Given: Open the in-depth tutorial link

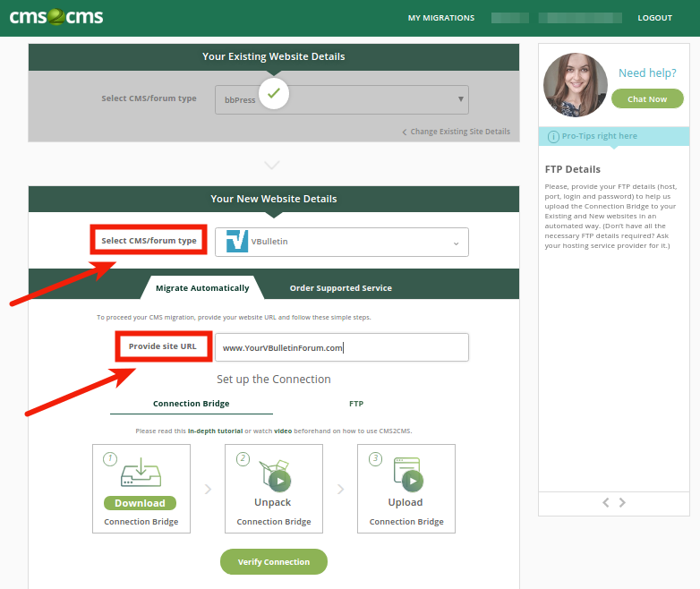Looking at the screenshot, I should click(215, 431).
